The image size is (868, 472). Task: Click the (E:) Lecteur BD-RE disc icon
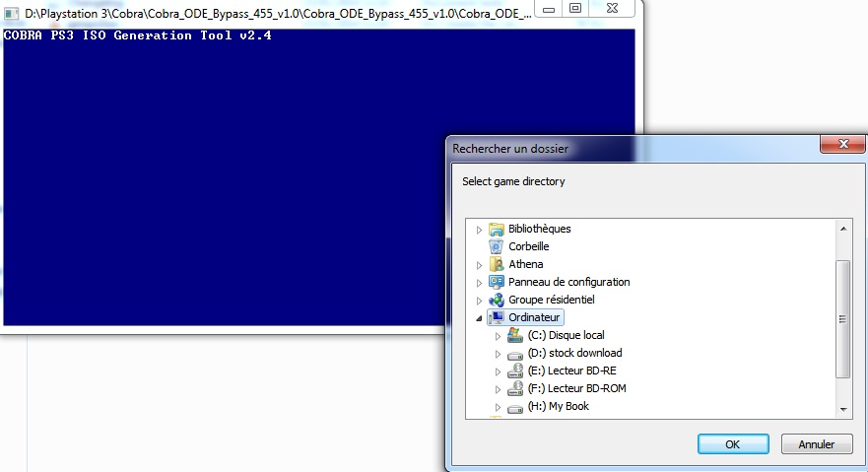point(514,371)
